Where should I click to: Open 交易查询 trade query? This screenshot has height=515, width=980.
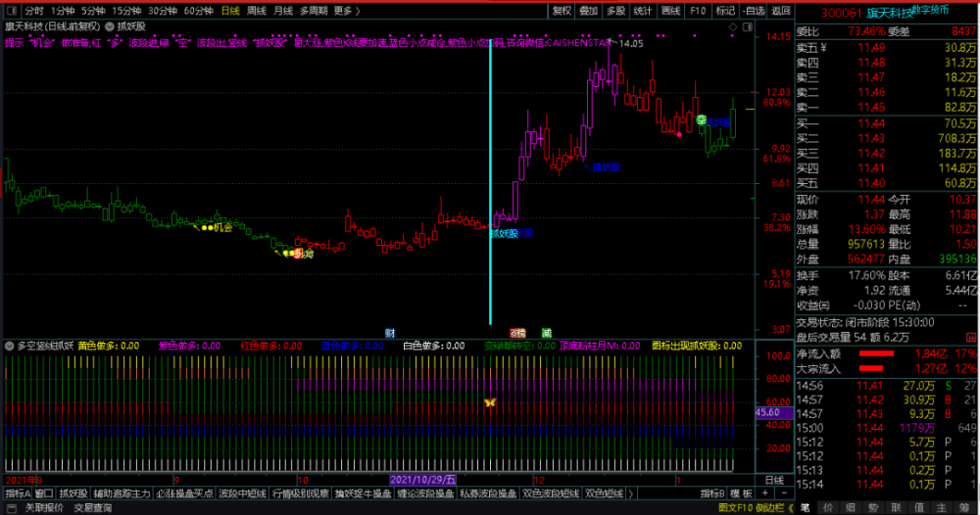93,508
